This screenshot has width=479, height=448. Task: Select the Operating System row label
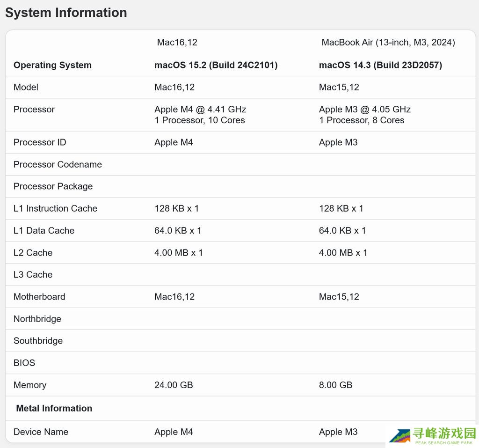point(52,65)
